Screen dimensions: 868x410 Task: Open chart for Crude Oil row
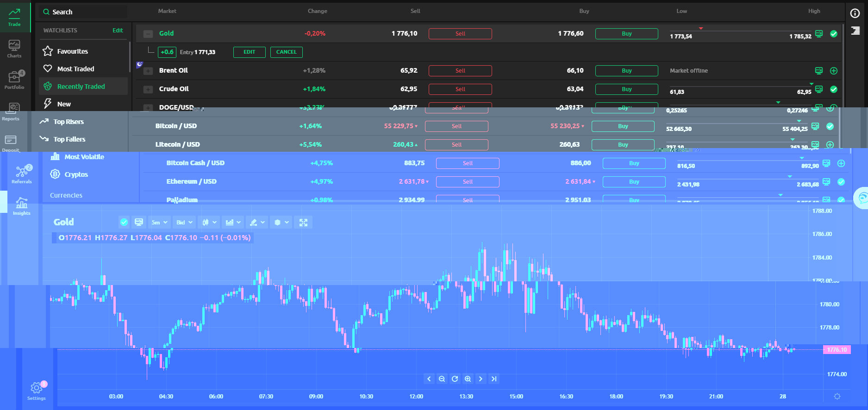click(818, 89)
